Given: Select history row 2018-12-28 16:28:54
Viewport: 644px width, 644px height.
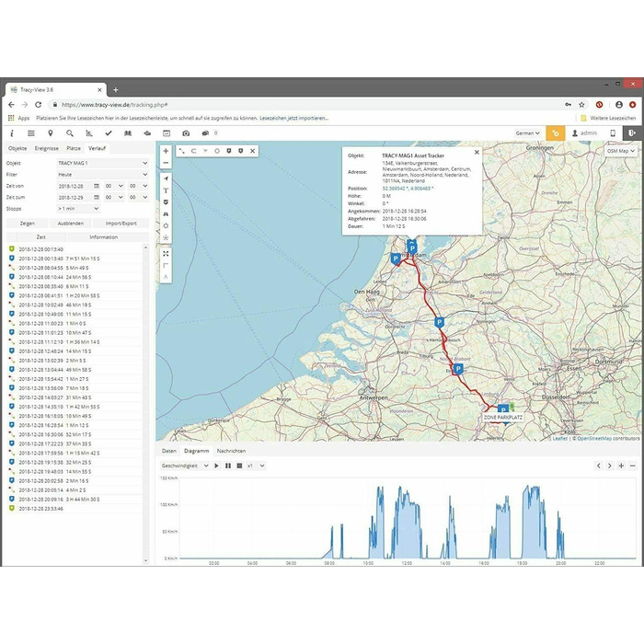Looking at the screenshot, I should [x=75, y=425].
